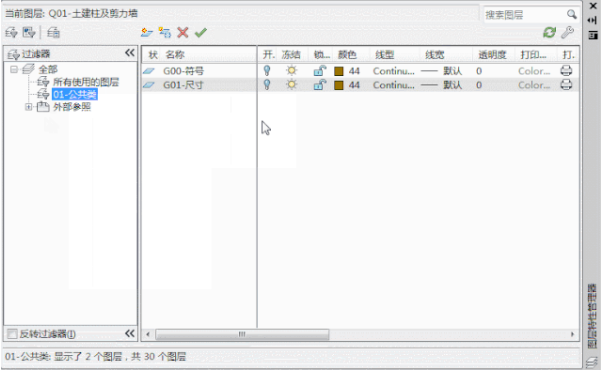Collapse the filter tree panel using top chevrons

[130, 53]
